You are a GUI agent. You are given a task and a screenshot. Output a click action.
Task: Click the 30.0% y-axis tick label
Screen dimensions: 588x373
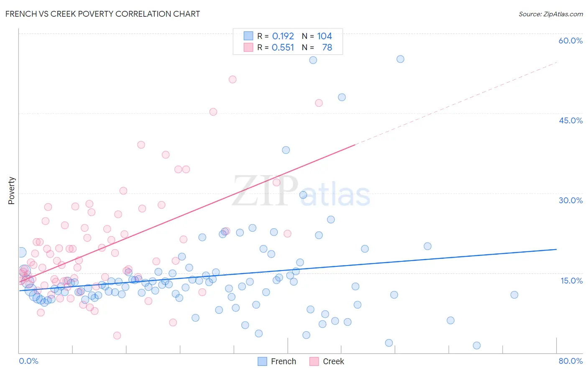coord(571,200)
